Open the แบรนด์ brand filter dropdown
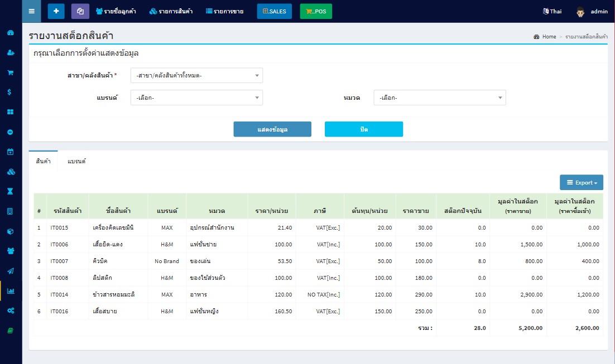The width and height of the screenshot is (615, 364). 196,98
